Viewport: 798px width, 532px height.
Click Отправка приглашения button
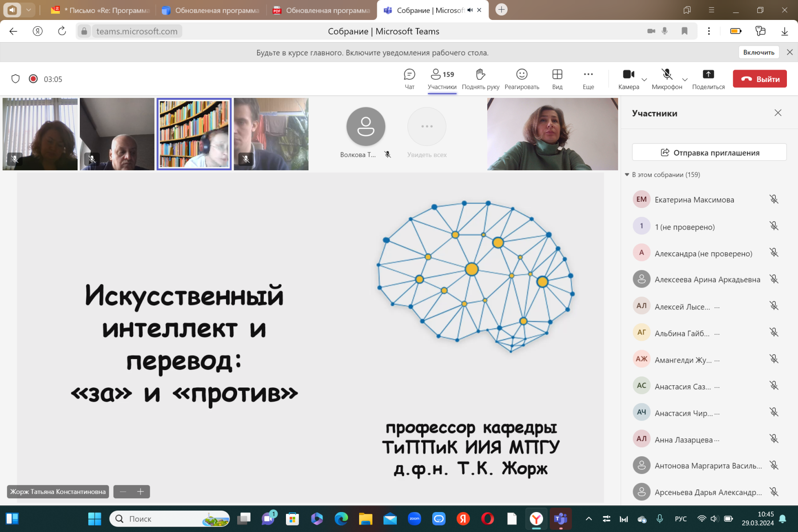click(709, 153)
